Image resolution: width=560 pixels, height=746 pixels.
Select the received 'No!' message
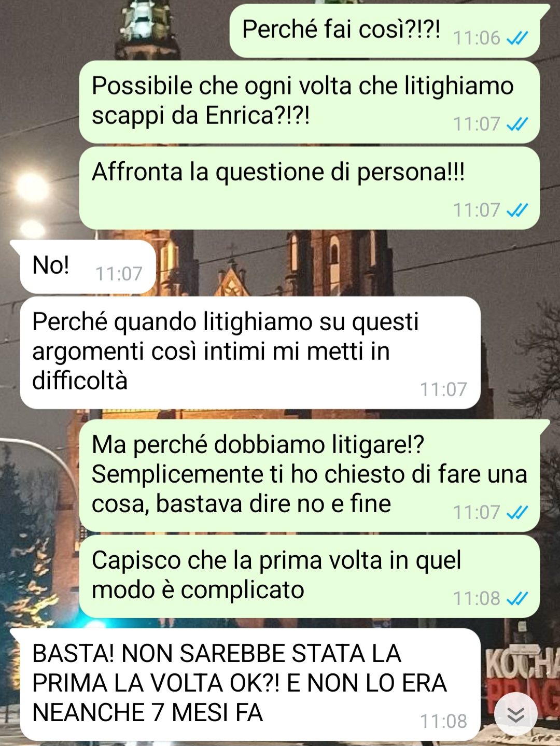[x=84, y=266]
